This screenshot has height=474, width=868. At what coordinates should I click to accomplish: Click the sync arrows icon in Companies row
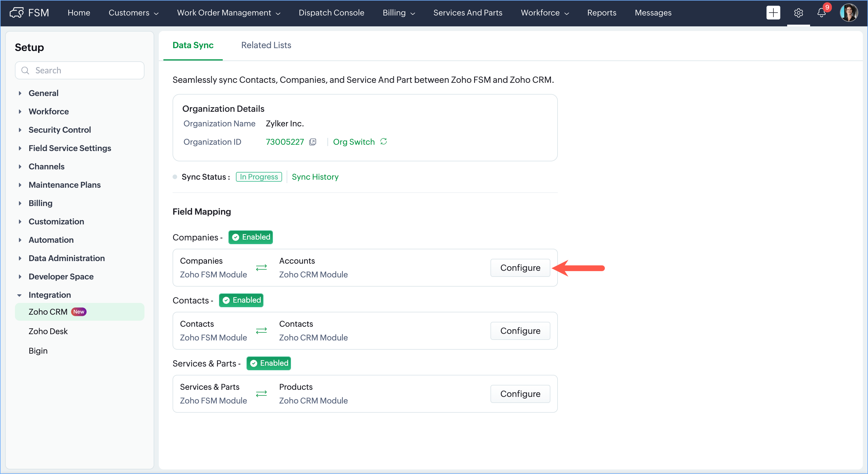click(261, 267)
